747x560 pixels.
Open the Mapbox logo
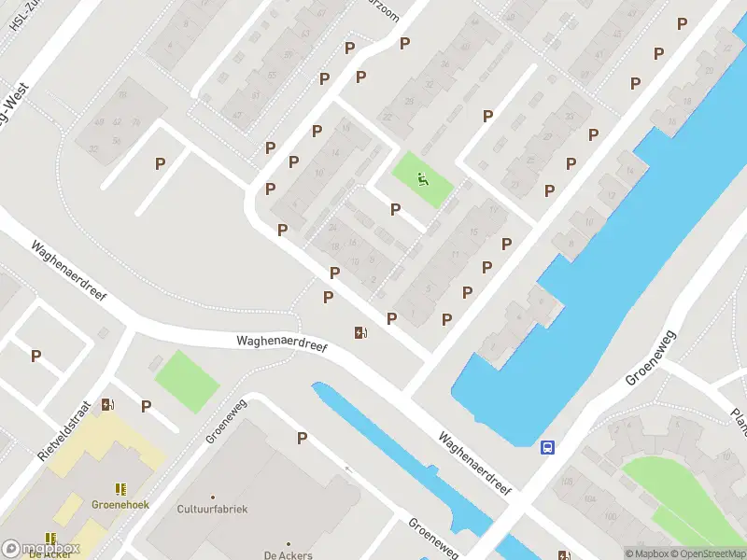(40, 549)
